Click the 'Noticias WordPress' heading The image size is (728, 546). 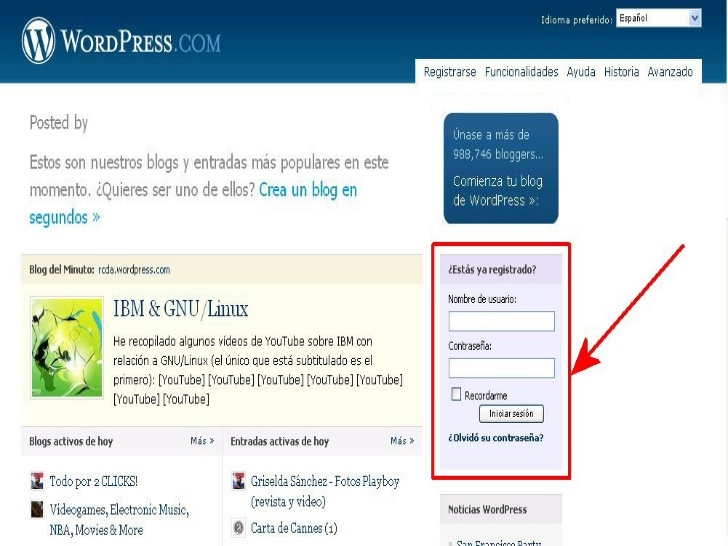point(487,510)
